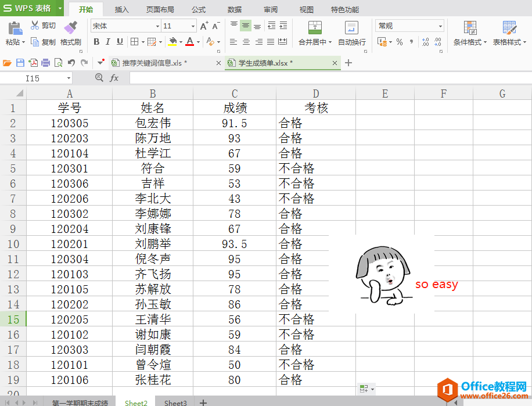Click the new document plus tab button
The image size is (532, 406).
[348, 63]
